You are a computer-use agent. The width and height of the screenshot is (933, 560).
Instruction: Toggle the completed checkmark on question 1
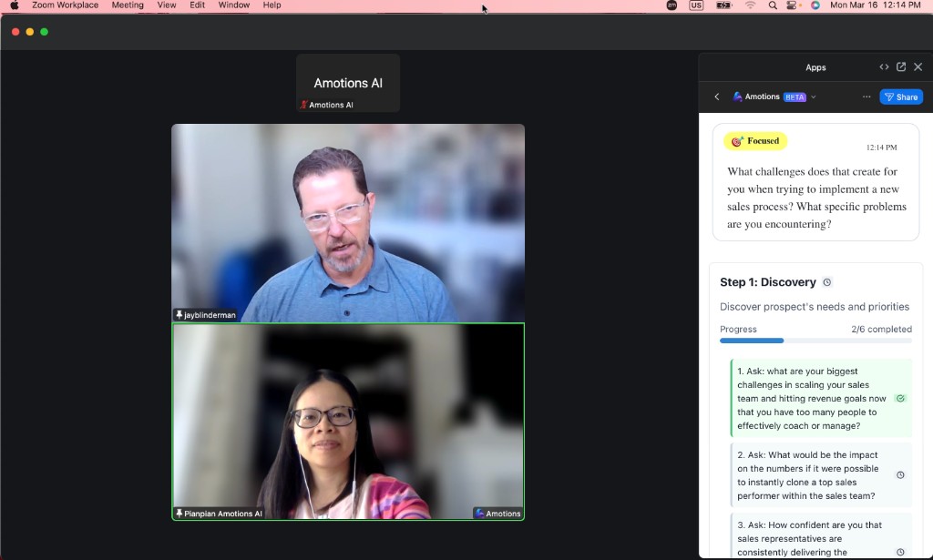click(900, 398)
